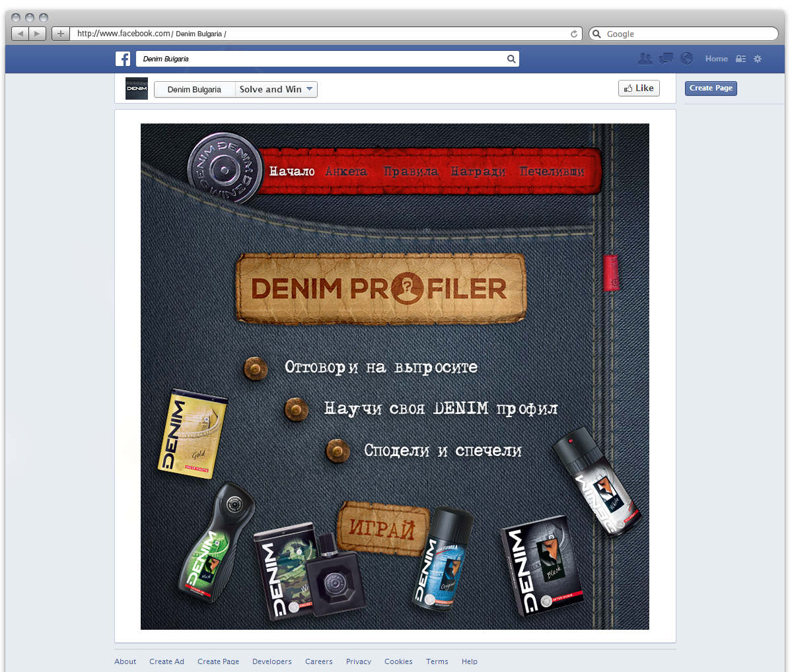Image resolution: width=790 pixels, height=672 pixels.
Task: Click the Denim metal button logo
Action: coord(225,169)
